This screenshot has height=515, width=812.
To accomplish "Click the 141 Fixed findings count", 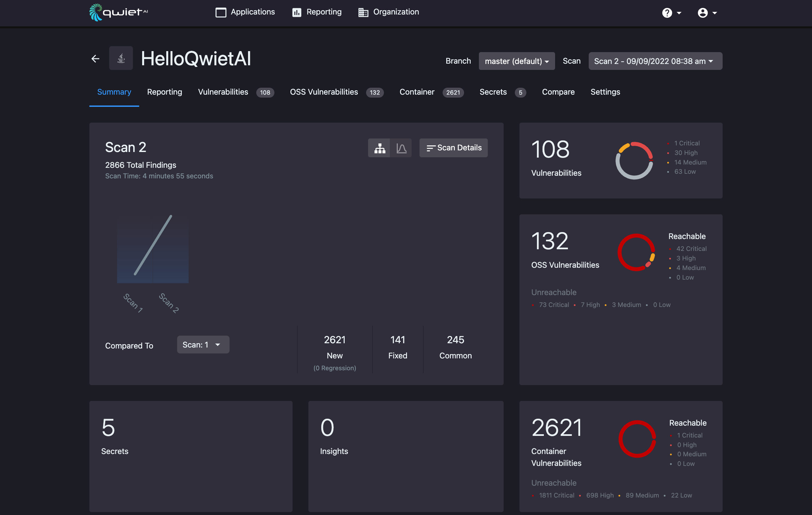I will [397, 340].
